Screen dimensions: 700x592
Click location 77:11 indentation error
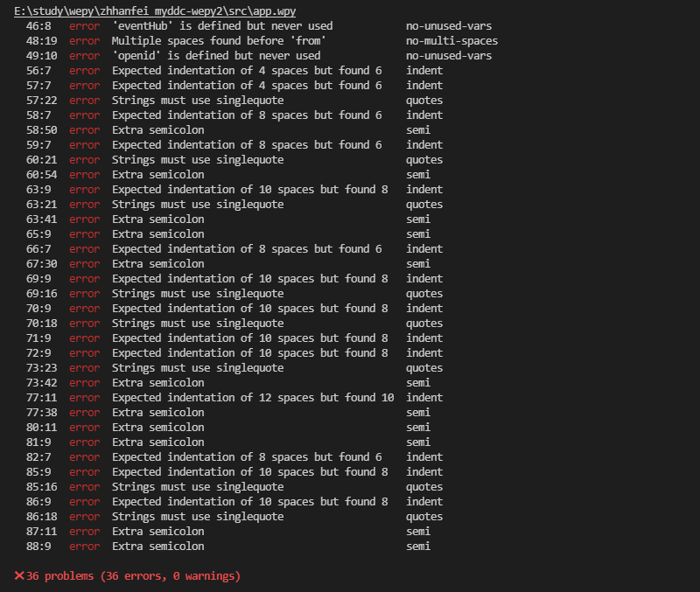tap(41, 398)
